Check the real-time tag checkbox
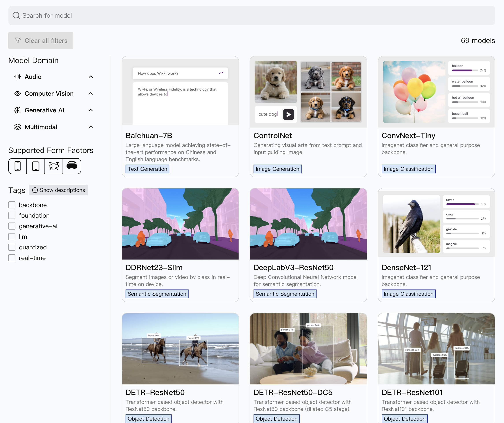This screenshot has height=423, width=504. pos(12,258)
